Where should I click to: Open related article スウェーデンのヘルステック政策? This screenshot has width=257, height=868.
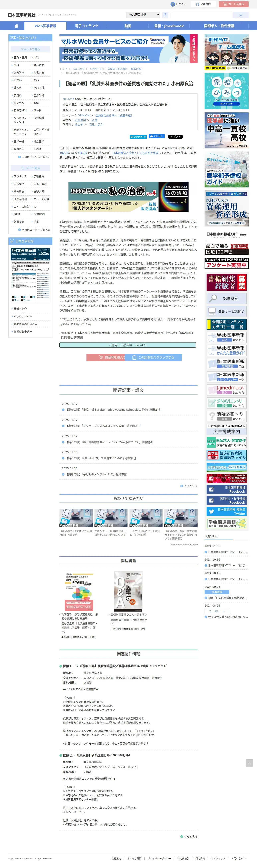tap(103, 426)
